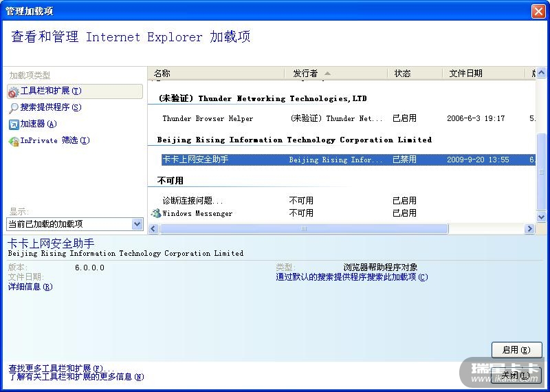Click the vertical scrollbar thumb
550x392 pixels.
tap(541, 172)
